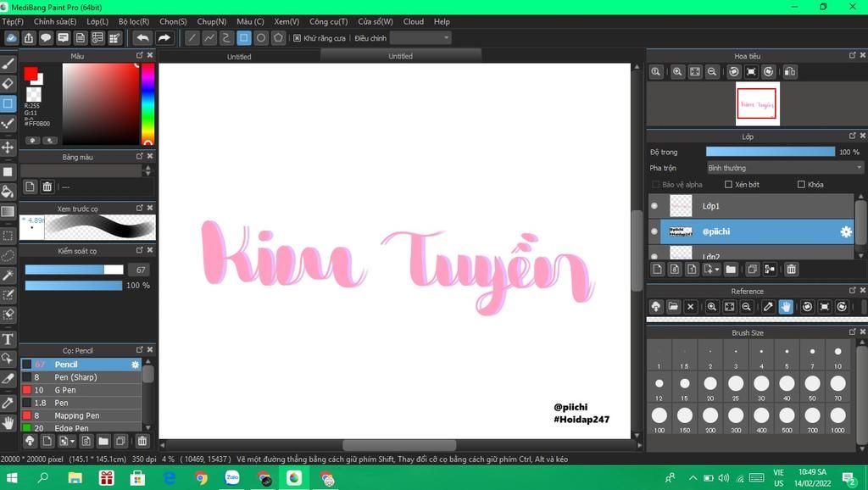Click the rainbow hue strip
The height and width of the screenshot is (490, 868).
tap(147, 104)
